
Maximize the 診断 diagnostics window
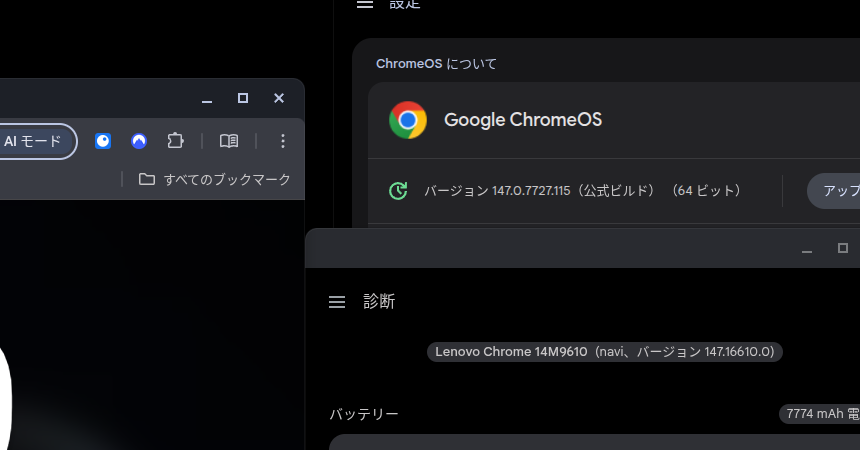[843, 249]
